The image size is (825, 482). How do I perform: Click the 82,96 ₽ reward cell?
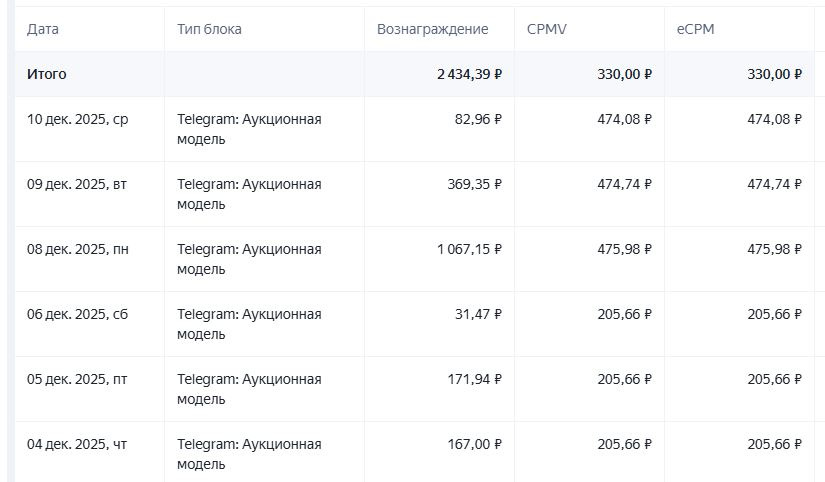click(478, 120)
